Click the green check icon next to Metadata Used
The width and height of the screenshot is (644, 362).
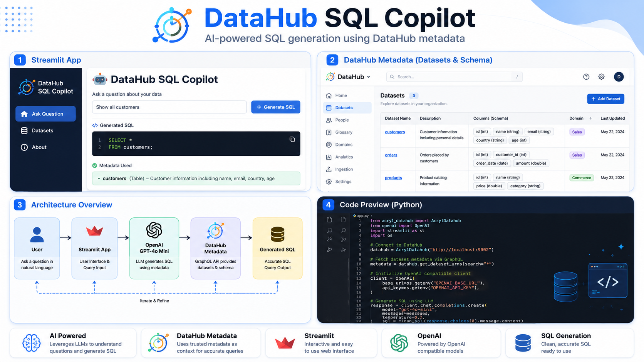(95, 165)
